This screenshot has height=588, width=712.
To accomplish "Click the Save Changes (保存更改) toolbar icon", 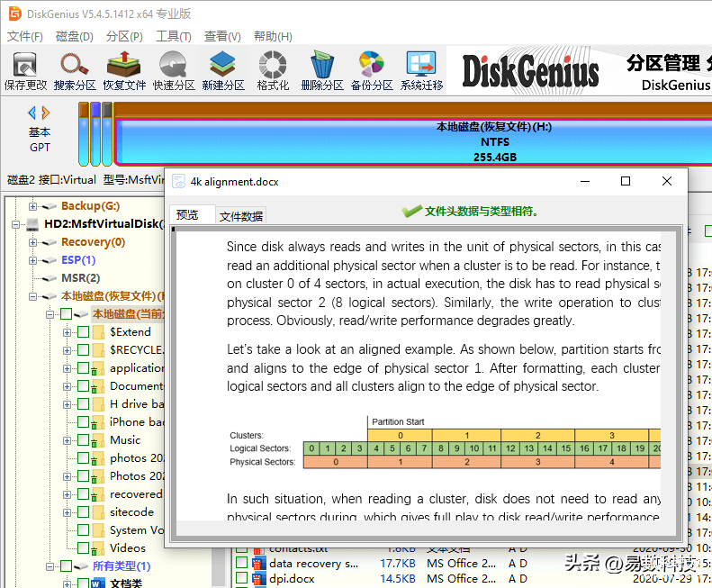I will point(25,71).
